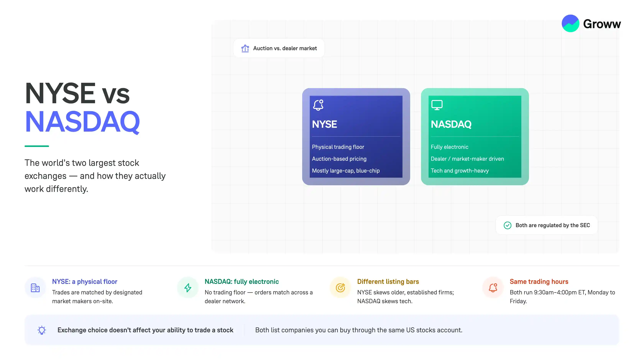644x362 pixels.
Task: Click 'Both list companies you can buy' sentence
Action: pyautogui.click(x=358, y=330)
